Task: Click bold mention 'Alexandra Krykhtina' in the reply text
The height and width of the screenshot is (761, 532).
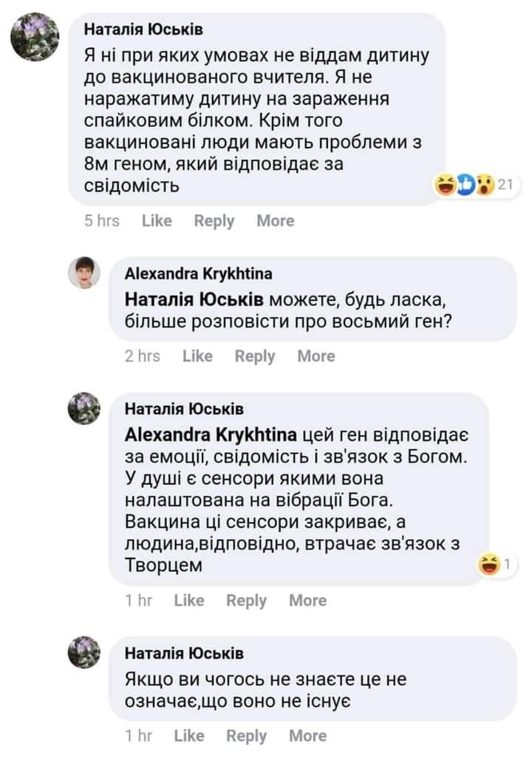Action: pyautogui.click(x=211, y=434)
